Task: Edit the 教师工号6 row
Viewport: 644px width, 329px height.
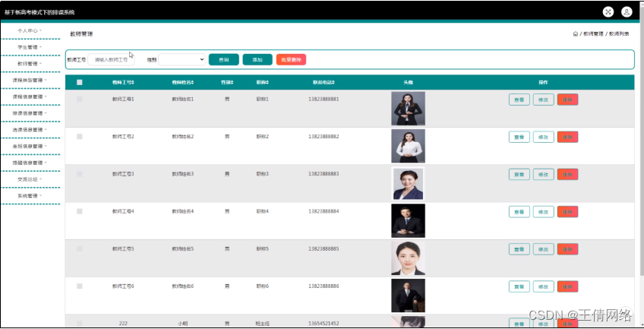Action: pyautogui.click(x=544, y=286)
